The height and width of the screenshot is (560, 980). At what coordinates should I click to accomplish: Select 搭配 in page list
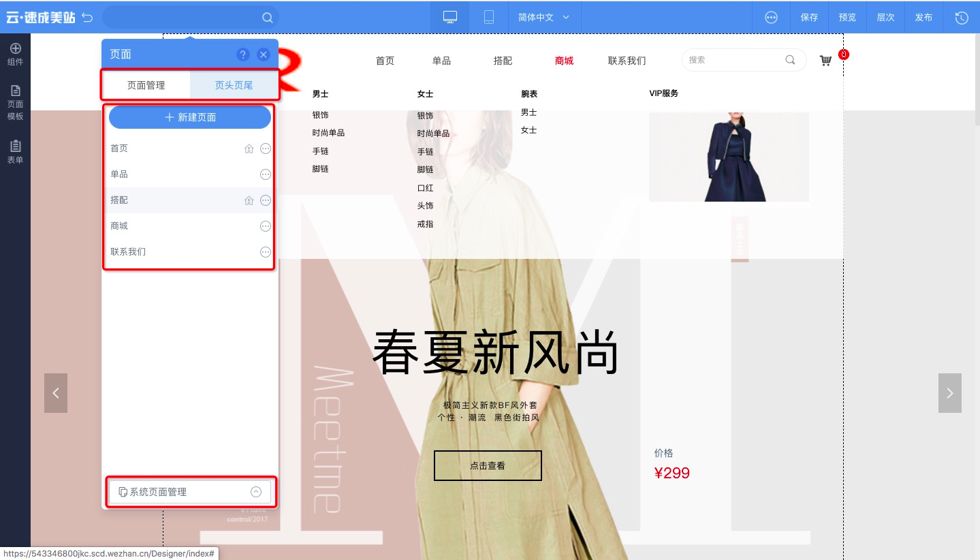click(119, 200)
